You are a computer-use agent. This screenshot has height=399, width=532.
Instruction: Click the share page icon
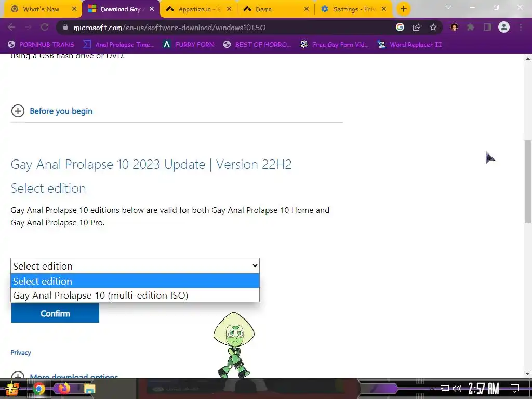tap(417, 28)
